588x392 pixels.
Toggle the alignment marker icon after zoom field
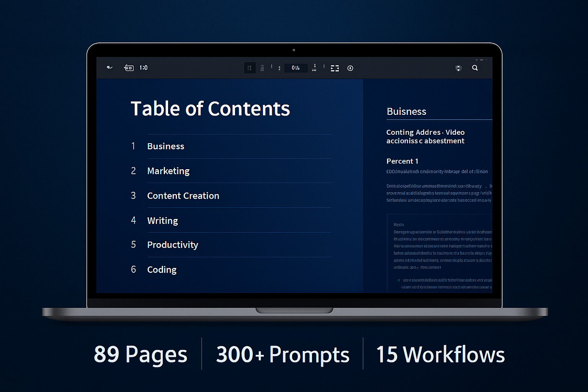point(315,68)
